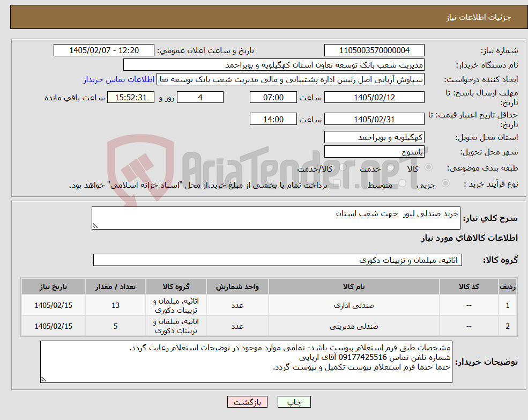The image size is (528, 420).
Task: Click the buyer organization name field
Action: [274, 65]
